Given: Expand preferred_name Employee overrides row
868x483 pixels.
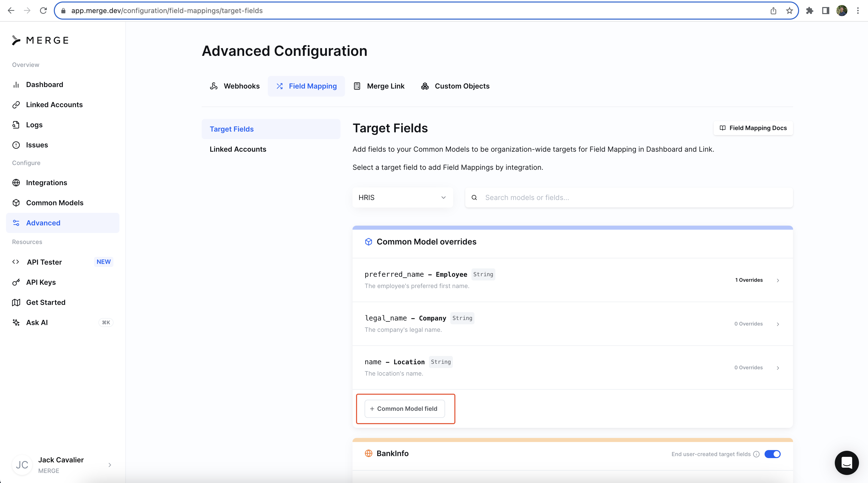Looking at the screenshot, I should (x=778, y=280).
